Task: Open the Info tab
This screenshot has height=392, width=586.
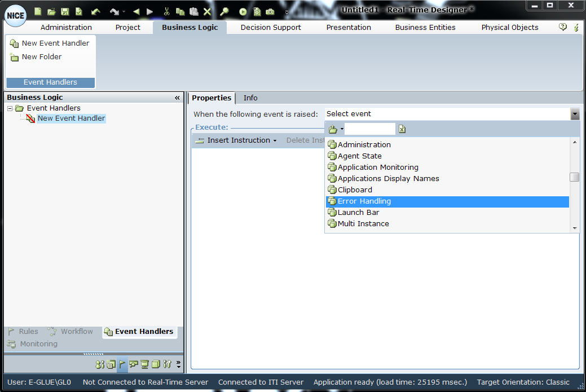Action: [250, 98]
